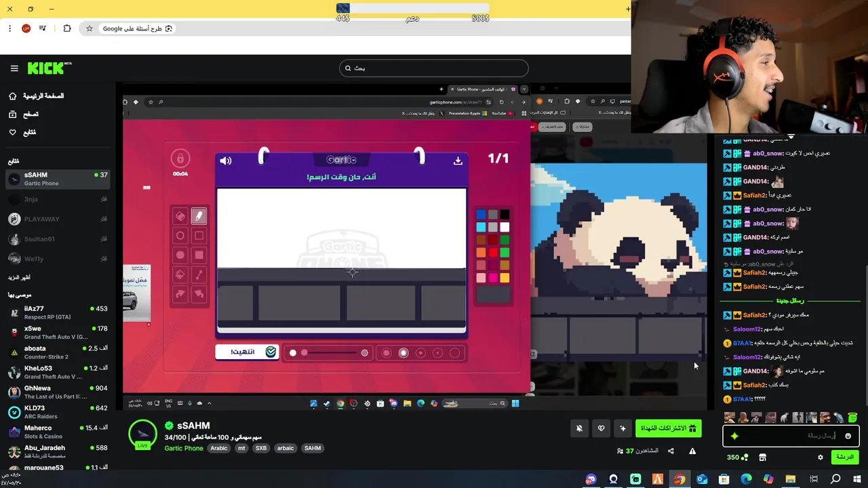This screenshot has height=488, width=868.
Task: Open the Gartic Phone category link
Action: click(x=184, y=448)
